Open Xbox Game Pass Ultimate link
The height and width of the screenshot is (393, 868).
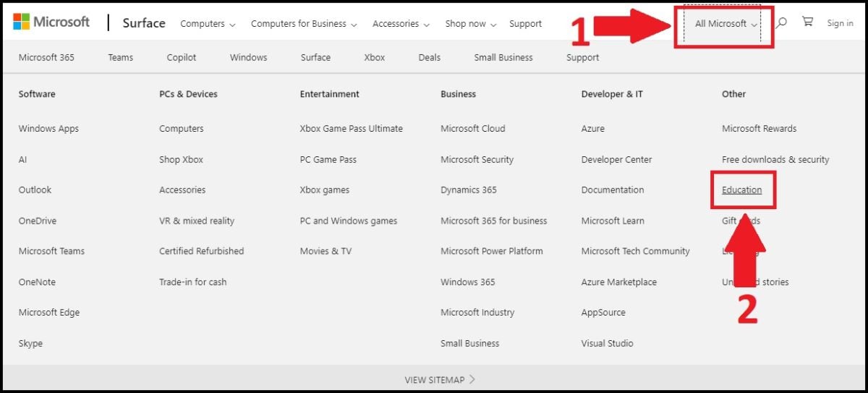pos(352,129)
